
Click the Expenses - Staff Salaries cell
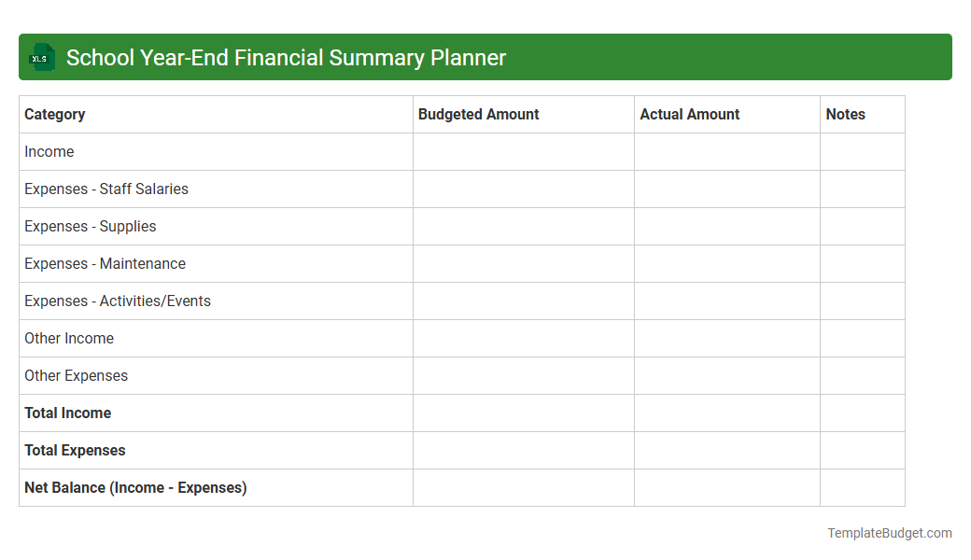coord(106,189)
